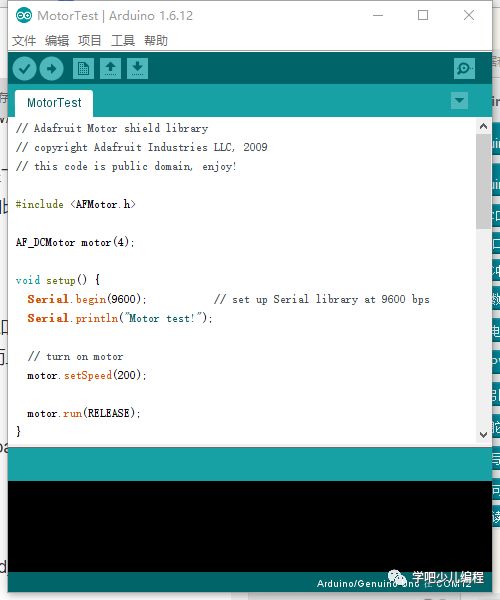Click the 'motor.run(RELEASE);' line
This screenshot has height=600, width=500.
[x=84, y=414]
